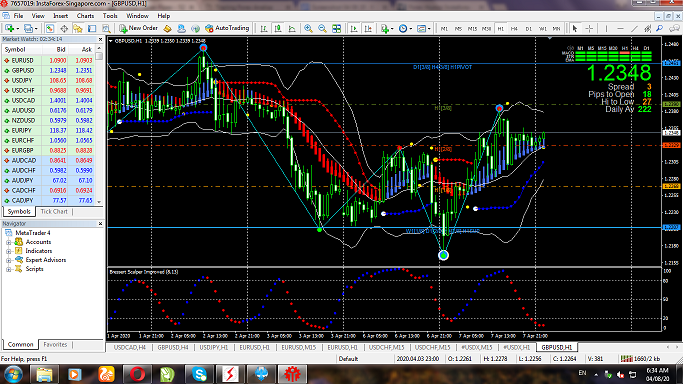Toggle the Chart Shift icon
Screen dimensions: 683x384
click(x=368, y=28)
